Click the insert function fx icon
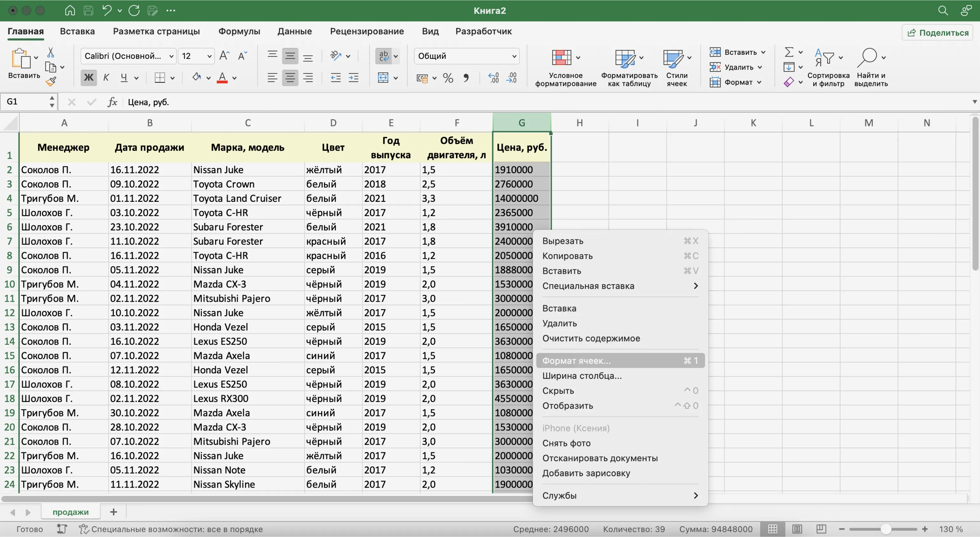The image size is (980, 537). tap(112, 102)
